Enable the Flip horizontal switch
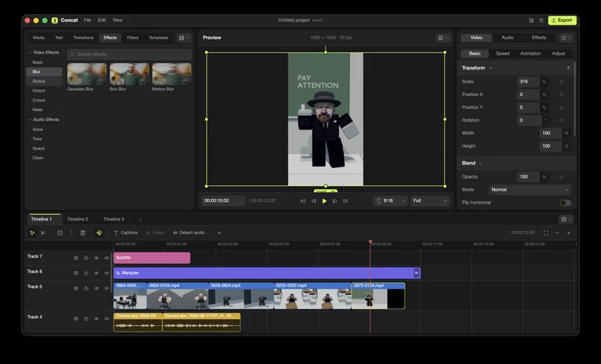This screenshot has height=364, width=601. click(566, 203)
